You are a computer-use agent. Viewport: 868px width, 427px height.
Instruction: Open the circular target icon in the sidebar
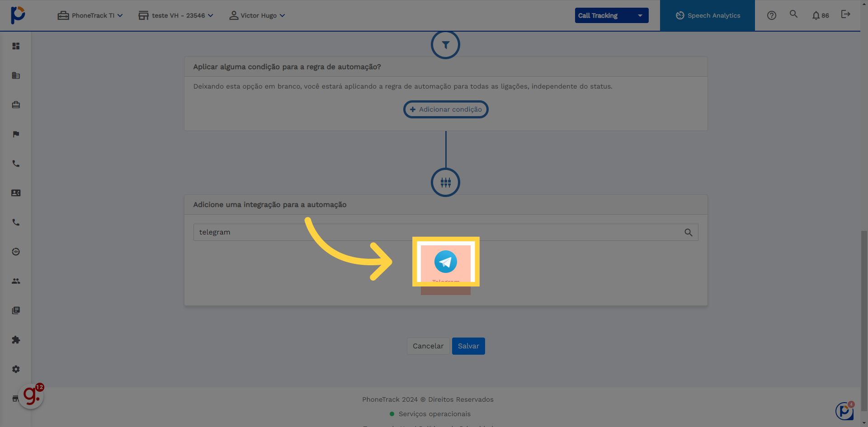(x=16, y=252)
